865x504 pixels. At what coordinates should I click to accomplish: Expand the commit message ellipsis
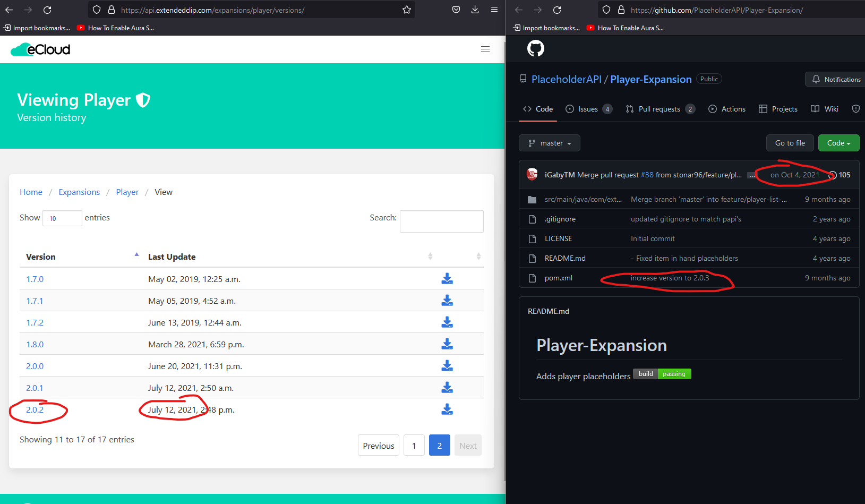(752, 175)
